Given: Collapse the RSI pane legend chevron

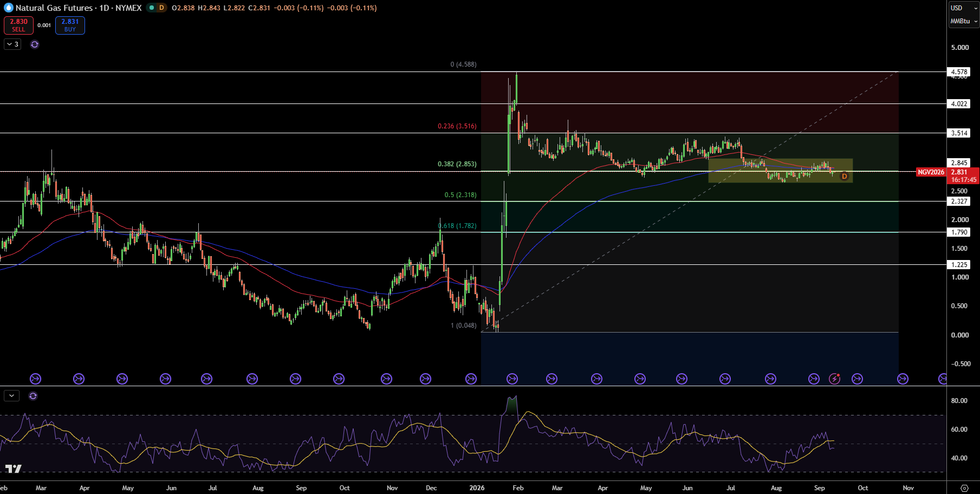Looking at the screenshot, I should tap(11, 396).
